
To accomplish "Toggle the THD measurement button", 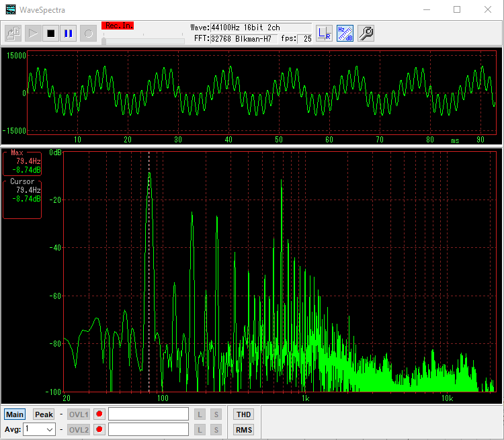I will click(244, 414).
